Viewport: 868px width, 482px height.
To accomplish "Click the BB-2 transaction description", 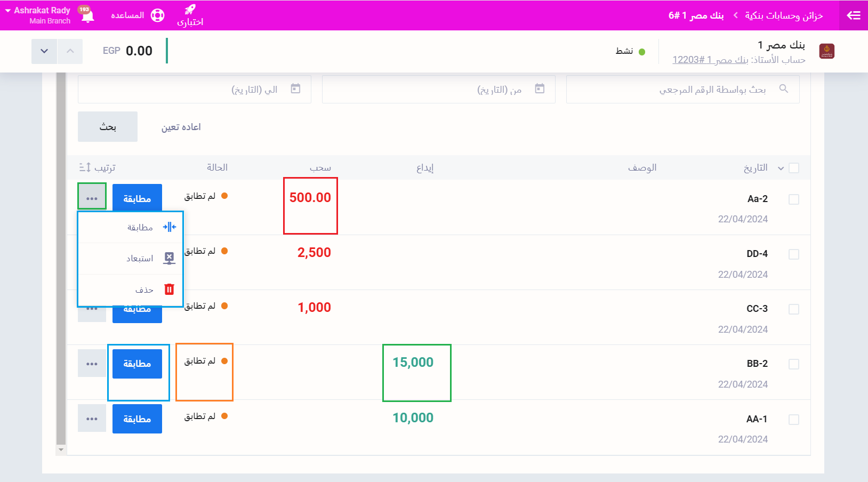I will 757,364.
